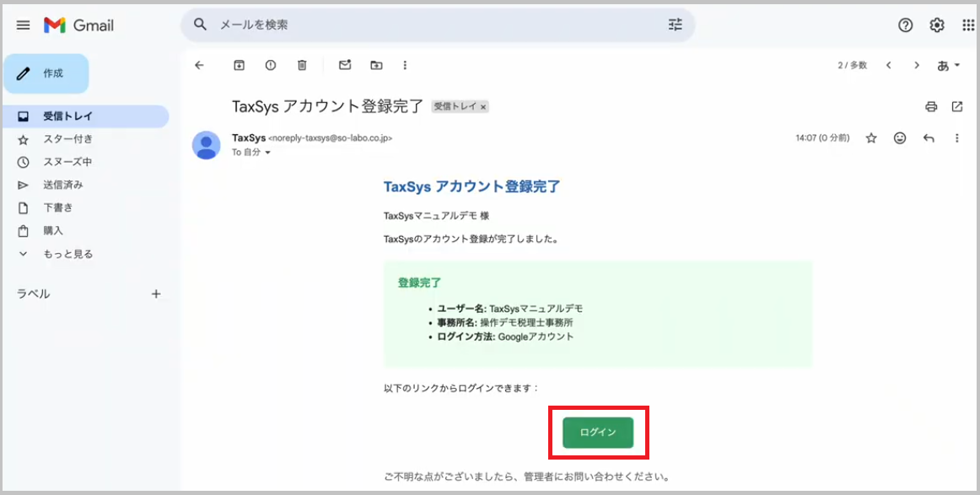Expand recipient details next to To 自分
This screenshot has width=980, height=495.
[x=267, y=153]
